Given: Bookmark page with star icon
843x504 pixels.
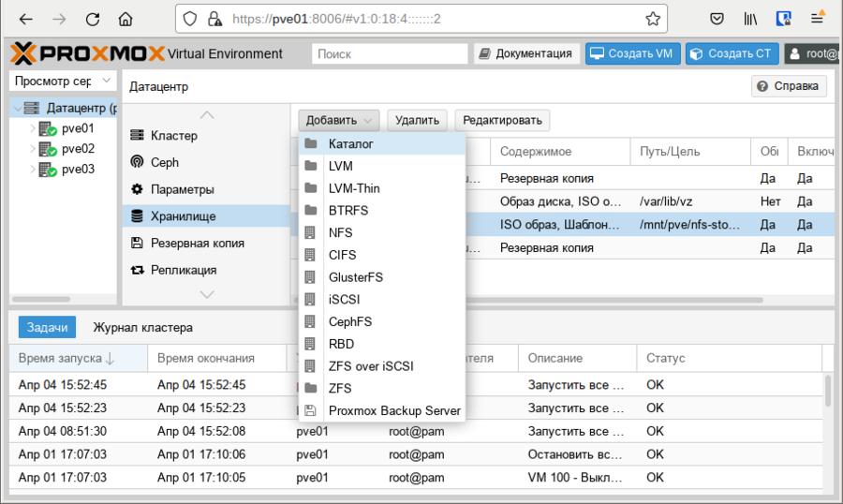Looking at the screenshot, I should click(x=653, y=20).
